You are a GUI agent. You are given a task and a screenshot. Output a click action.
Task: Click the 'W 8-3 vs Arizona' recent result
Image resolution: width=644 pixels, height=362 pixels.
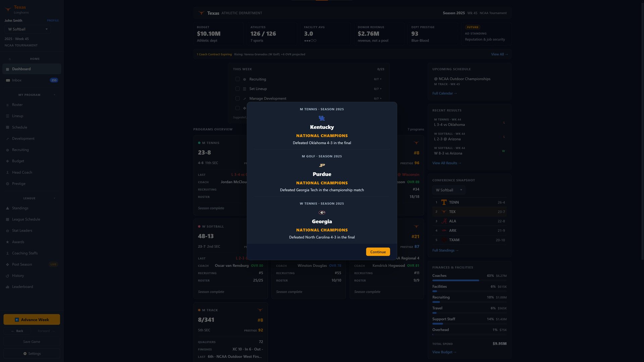(x=448, y=154)
